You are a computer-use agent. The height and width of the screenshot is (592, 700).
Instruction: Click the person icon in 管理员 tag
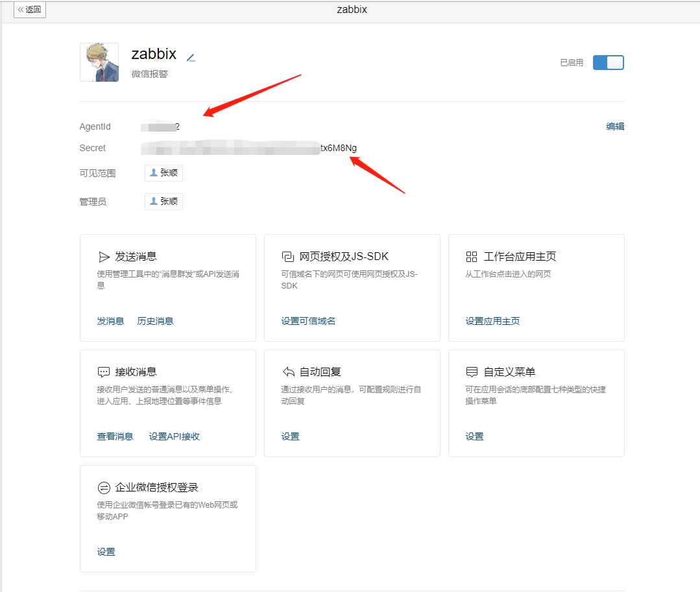pyautogui.click(x=154, y=201)
